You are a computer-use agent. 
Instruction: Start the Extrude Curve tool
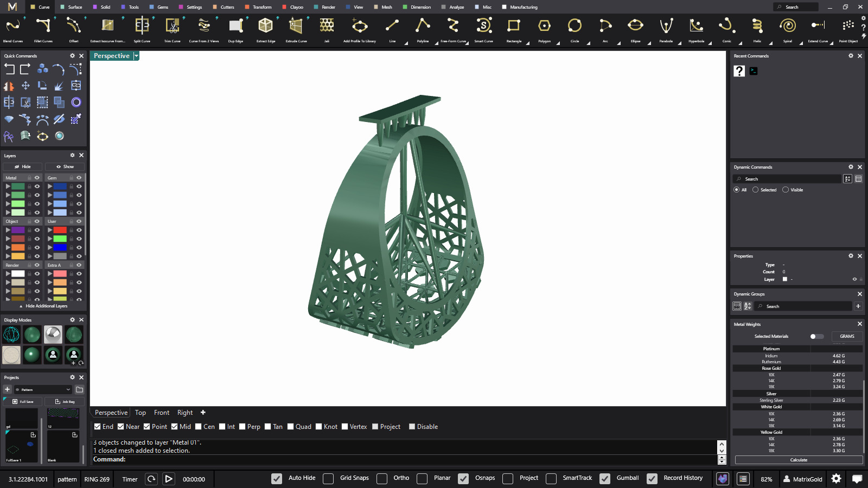[x=296, y=29]
